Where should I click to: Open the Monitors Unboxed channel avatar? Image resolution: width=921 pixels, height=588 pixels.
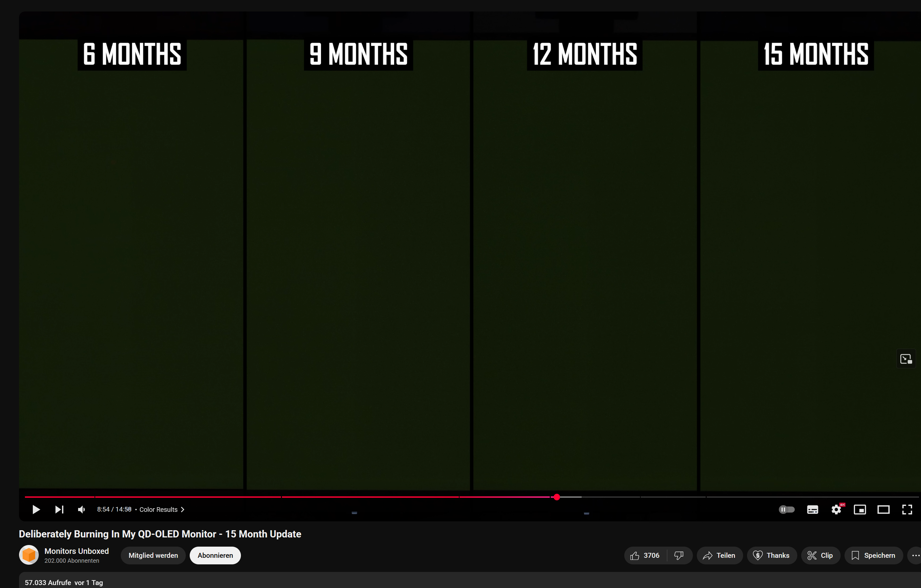(29, 555)
